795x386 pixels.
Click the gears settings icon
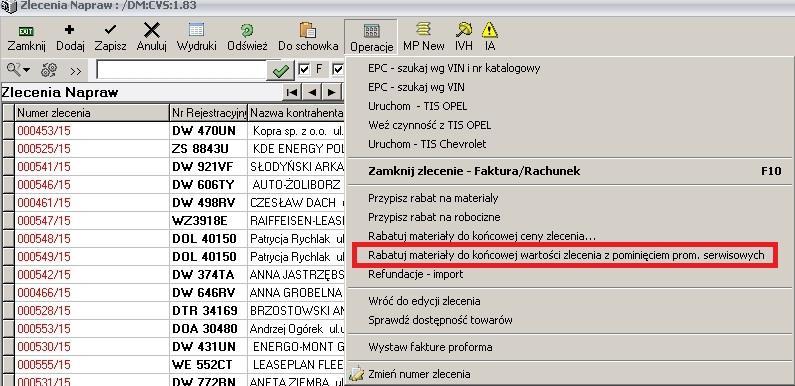click(49, 71)
